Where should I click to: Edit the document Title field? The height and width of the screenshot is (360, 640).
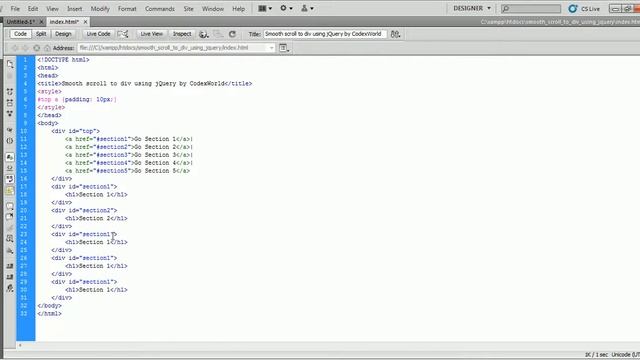324,34
